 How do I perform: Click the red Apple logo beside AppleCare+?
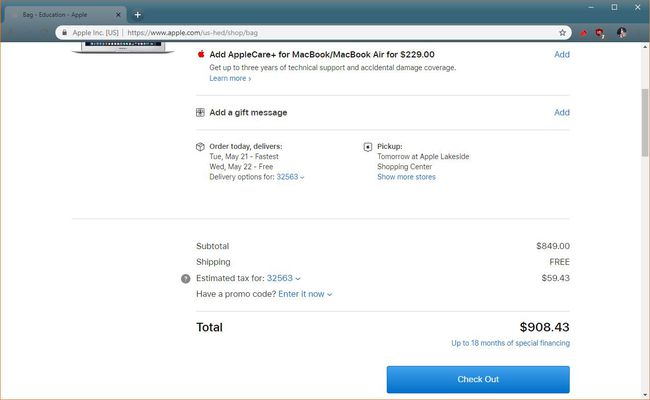[201, 54]
